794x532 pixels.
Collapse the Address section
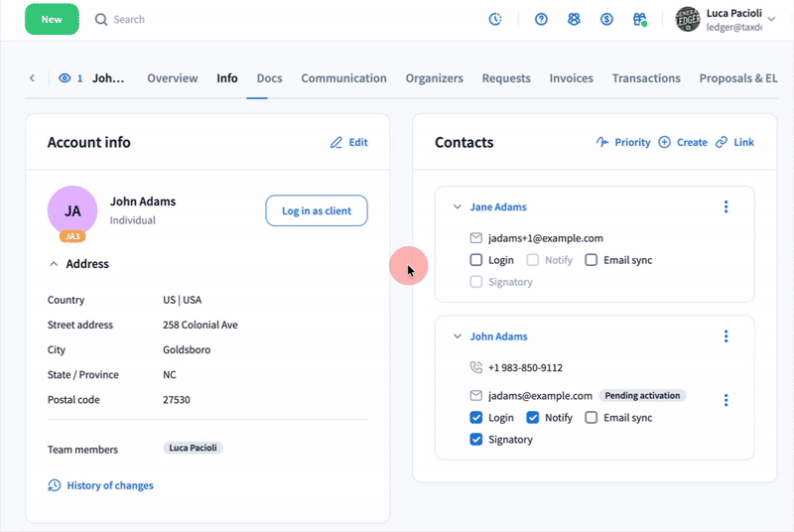[54, 264]
